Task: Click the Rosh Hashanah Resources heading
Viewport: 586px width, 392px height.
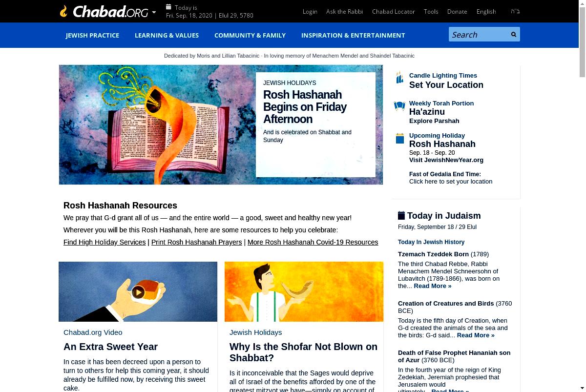Action: coord(120,206)
